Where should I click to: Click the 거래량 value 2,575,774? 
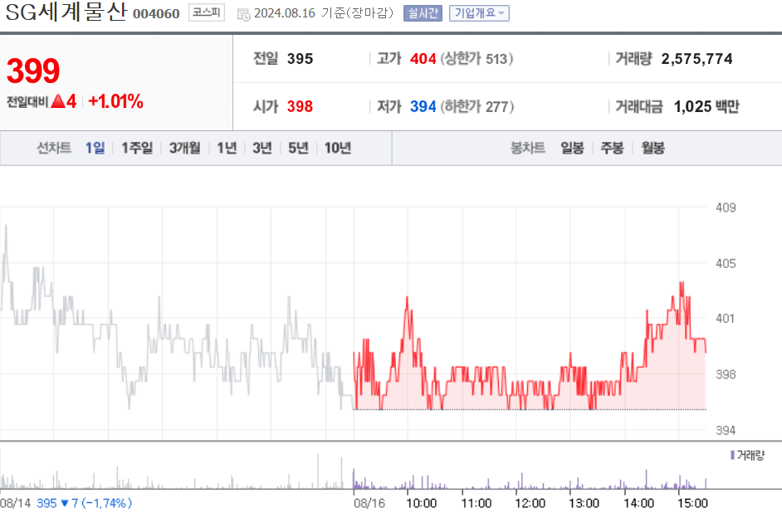(696, 59)
